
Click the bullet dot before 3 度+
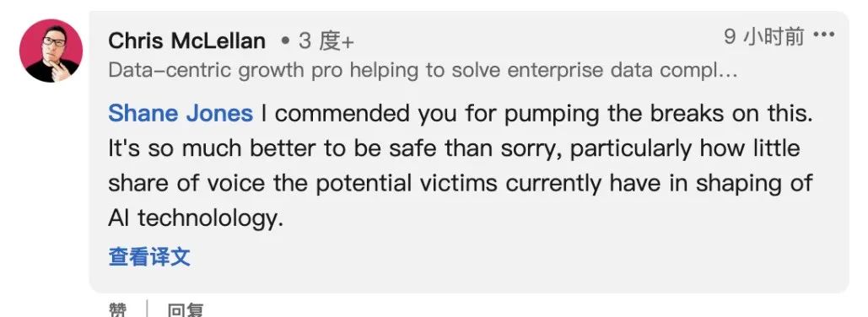pos(286,41)
